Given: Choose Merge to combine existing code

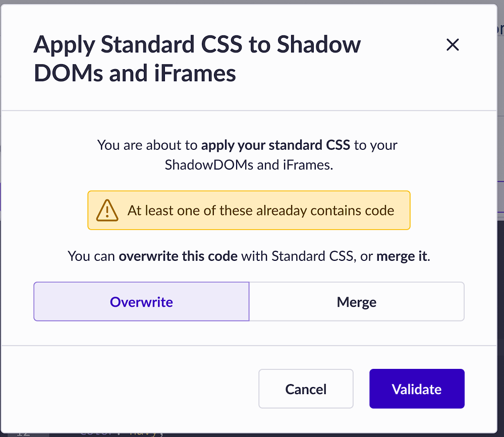Looking at the screenshot, I should (357, 302).
